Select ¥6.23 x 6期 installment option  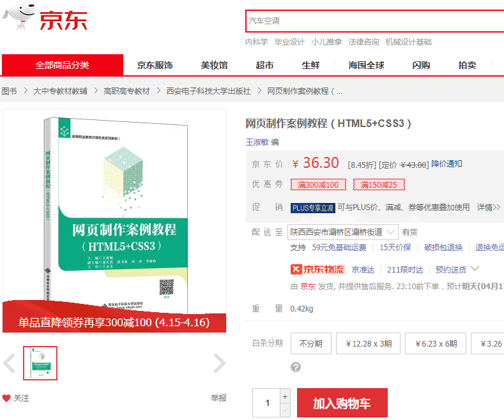(436, 343)
